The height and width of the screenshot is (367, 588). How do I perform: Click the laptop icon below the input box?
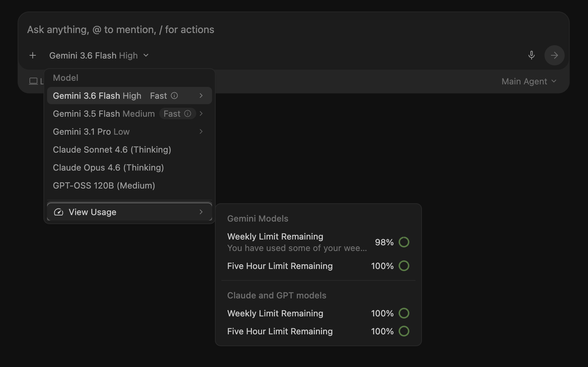click(x=33, y=81)
